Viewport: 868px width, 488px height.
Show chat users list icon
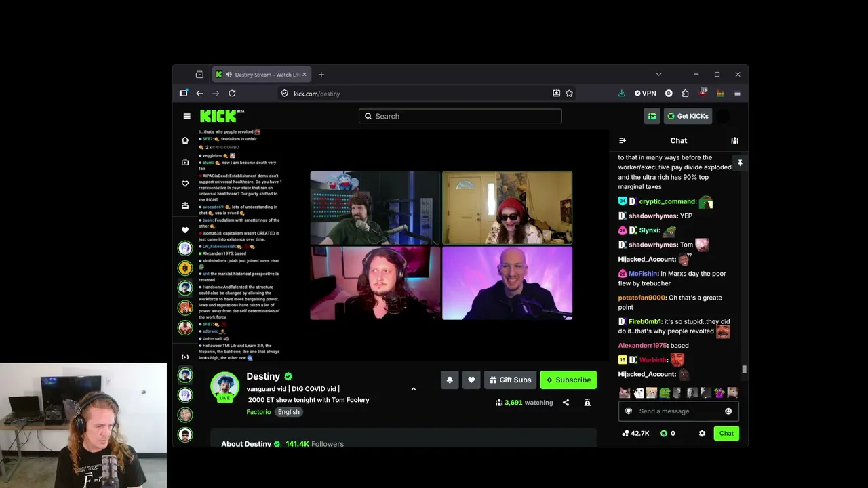click(734, 140)
